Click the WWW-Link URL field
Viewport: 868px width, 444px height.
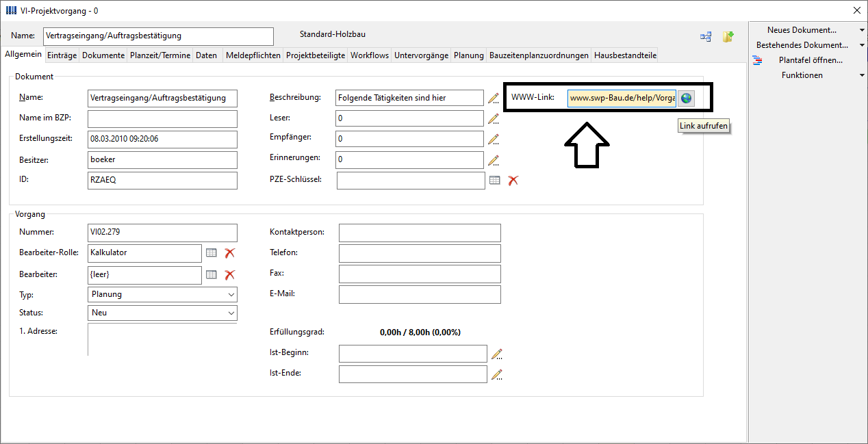click(622, 99)
